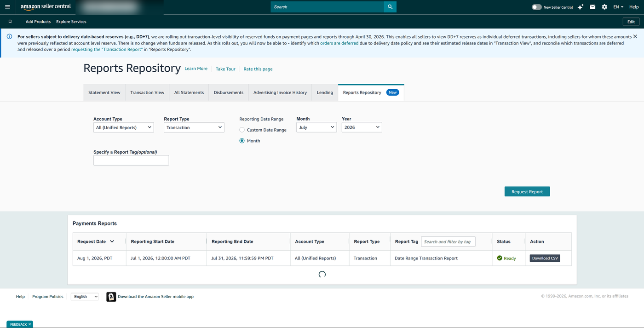Click the Search and filter by tag field
The width and height of the screenshot is (644, 328).
pyautogui.click(x=448, y=242)
